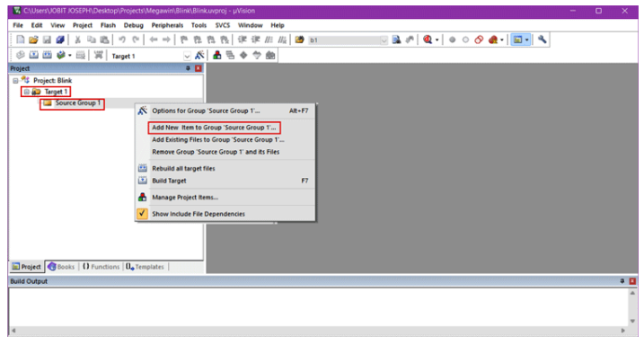Image resolution: width=644 pixels, height=345 pixels.
Task: Choose Build Target in context menu
Action: tap(225, 181)
